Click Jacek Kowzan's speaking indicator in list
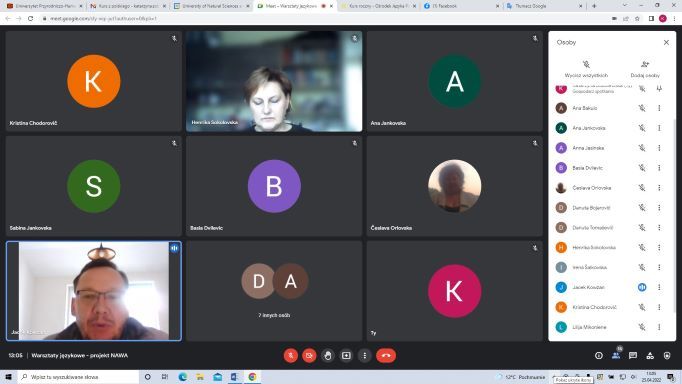 coord(642,287)
